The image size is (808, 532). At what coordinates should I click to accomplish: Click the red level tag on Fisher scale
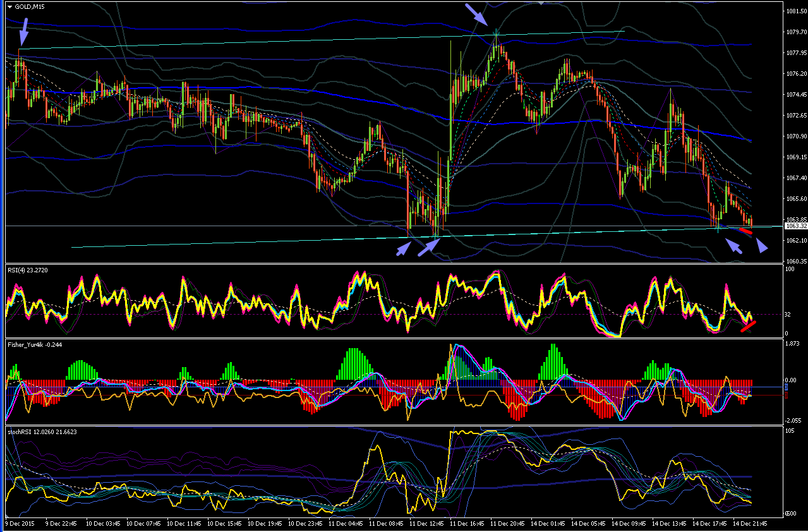(787, 396)
